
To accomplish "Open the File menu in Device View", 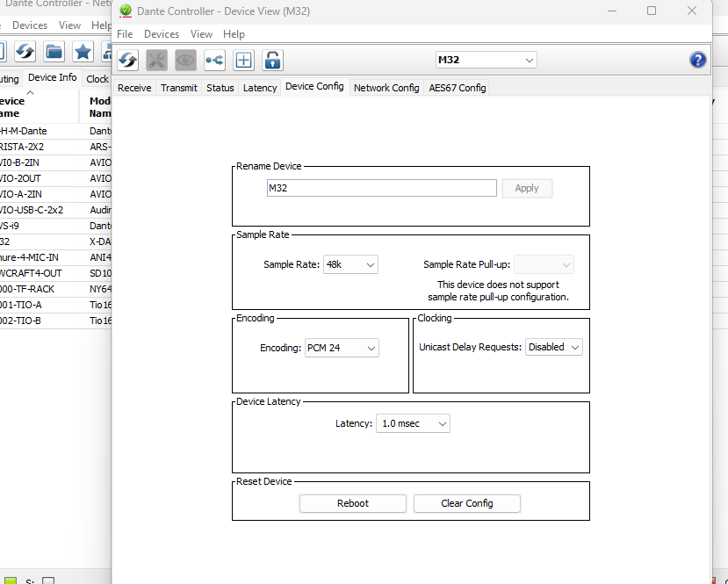I will pyautogui.click(x=125, y=34).
